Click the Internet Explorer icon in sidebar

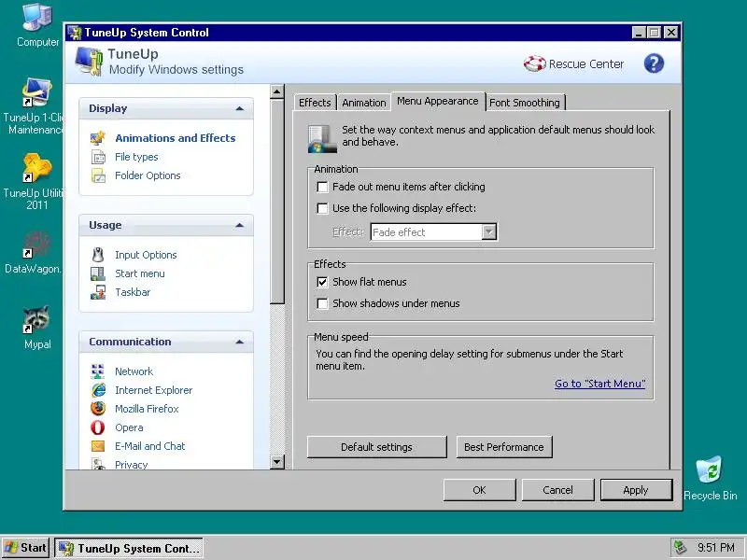pyautogui.click(x=98, y=390)
